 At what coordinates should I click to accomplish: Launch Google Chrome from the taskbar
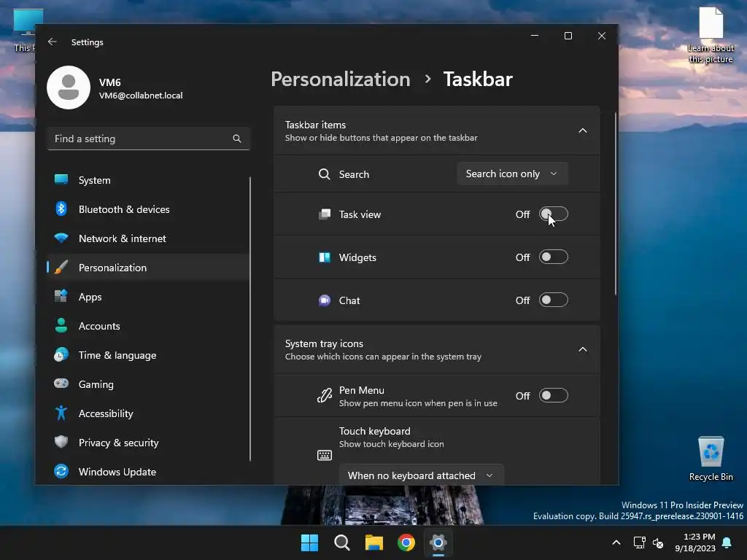[x=406, y=542]
